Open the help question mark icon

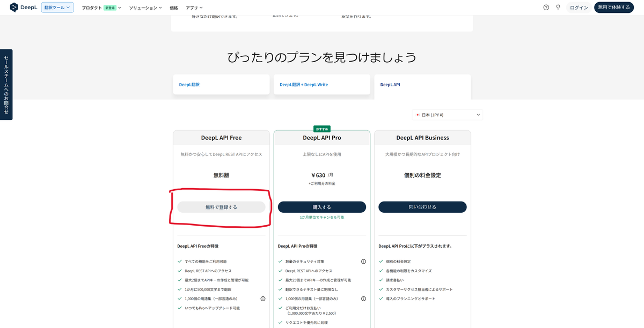tap(546, 8)
